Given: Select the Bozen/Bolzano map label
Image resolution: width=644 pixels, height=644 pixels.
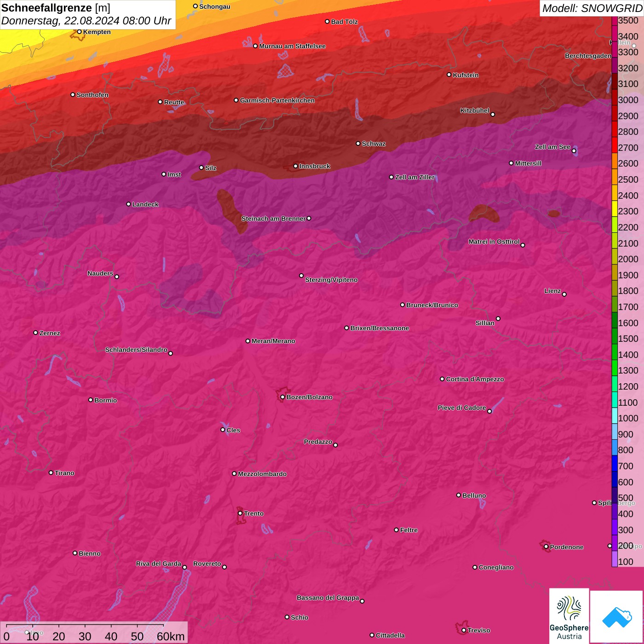Looking at the screenshot, I should pos(309,397).
